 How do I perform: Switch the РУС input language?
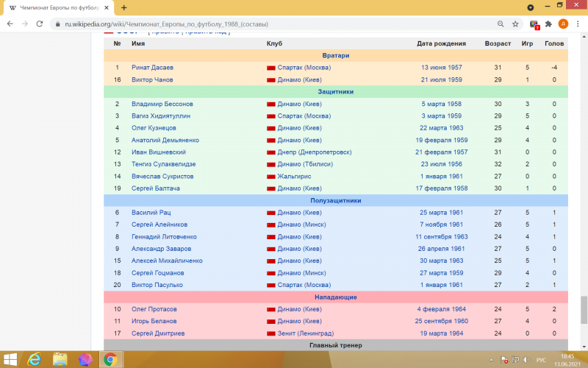click(541, 360)
